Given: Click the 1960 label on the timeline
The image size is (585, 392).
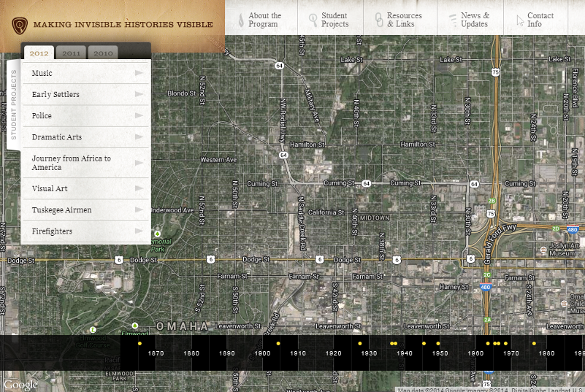Looking at the screenshot, I should (x=475, y=353).
